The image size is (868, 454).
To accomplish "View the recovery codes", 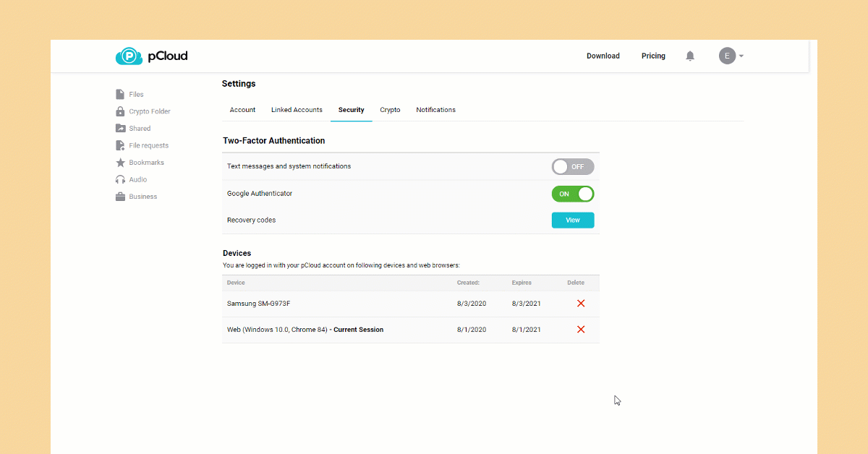I will click(x=573, y=220).
